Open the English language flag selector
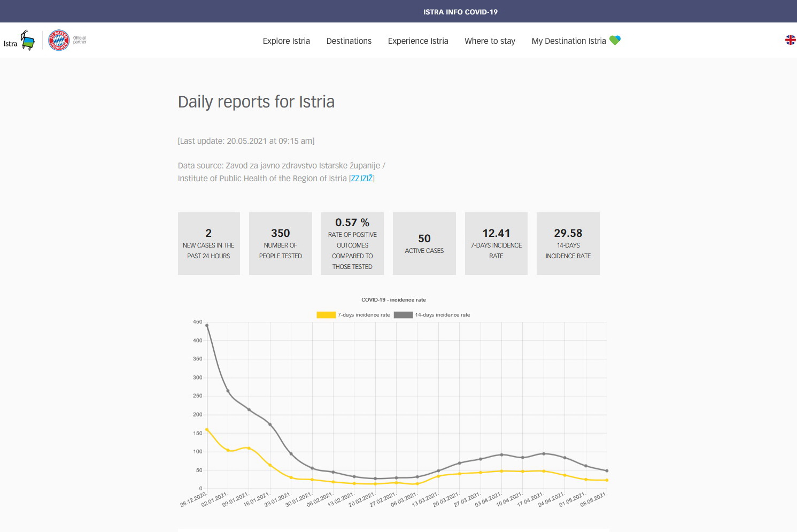 point(790,40)
